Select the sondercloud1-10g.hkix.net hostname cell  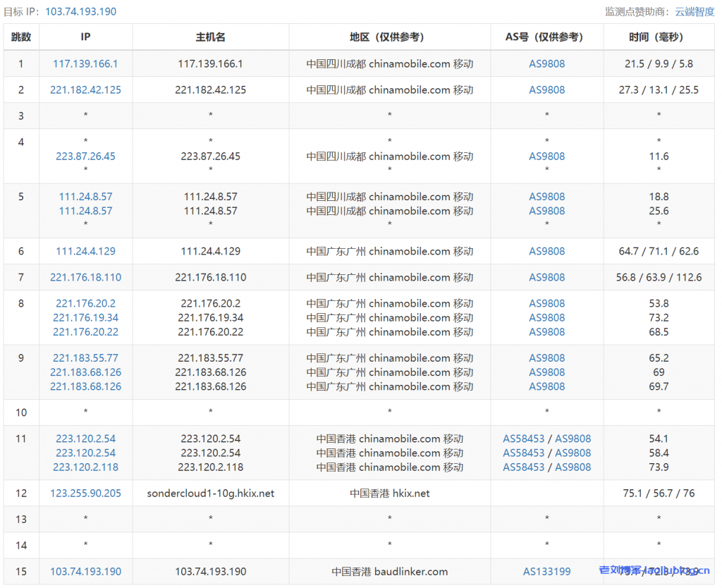(x=210, y=493)
